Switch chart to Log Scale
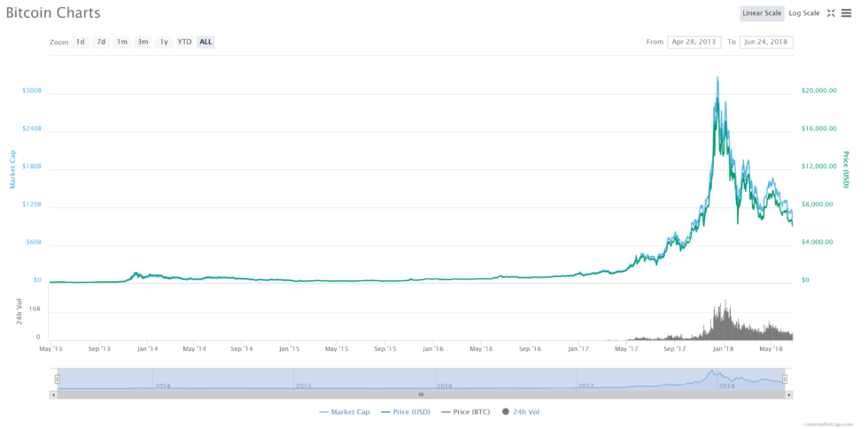868x429 pixels. 803,13
